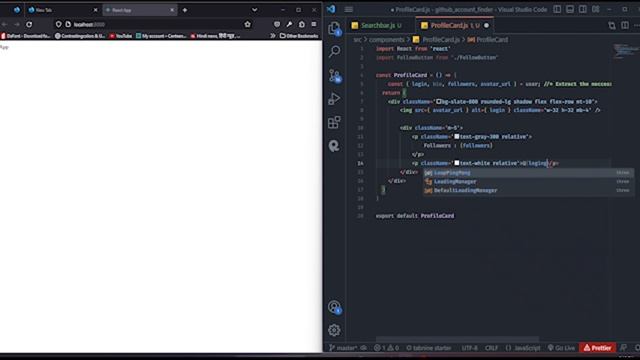Click the Firefox View pinned icon
Viewport: 640px width, 360px height.
(x=17, y=10)
